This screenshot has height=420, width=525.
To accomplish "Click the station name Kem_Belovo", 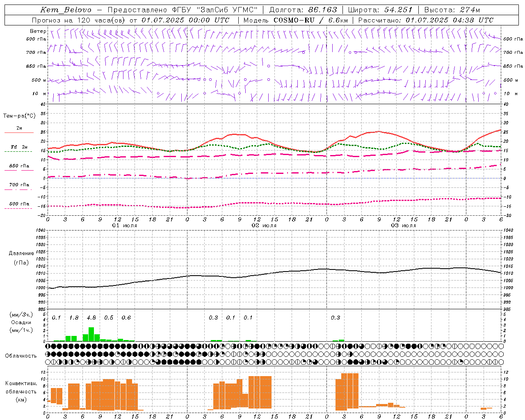I will pos(66,10).
